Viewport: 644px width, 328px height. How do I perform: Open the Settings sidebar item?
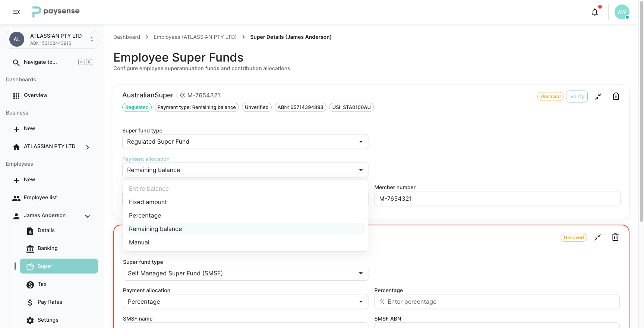point(59,320)
